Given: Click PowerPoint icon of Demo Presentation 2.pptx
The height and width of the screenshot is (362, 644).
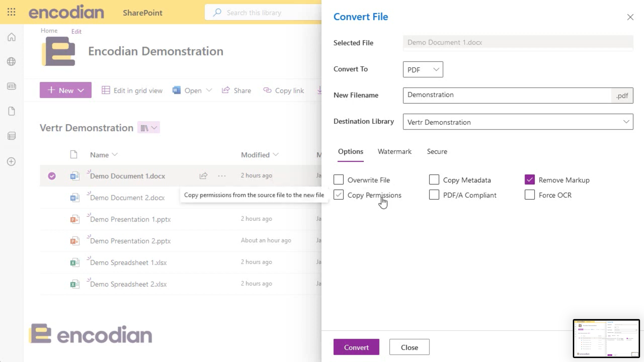Looking at the screenshot, I should [x=74, y=241].
